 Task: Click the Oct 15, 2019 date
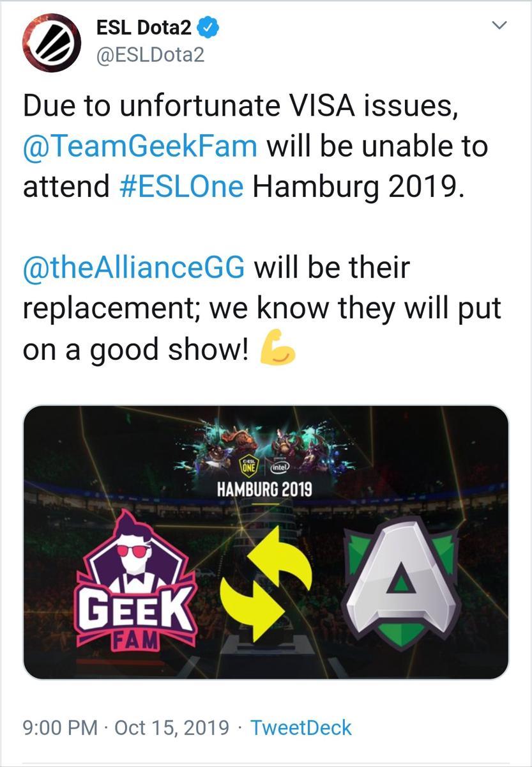click(x=171, y=727)
